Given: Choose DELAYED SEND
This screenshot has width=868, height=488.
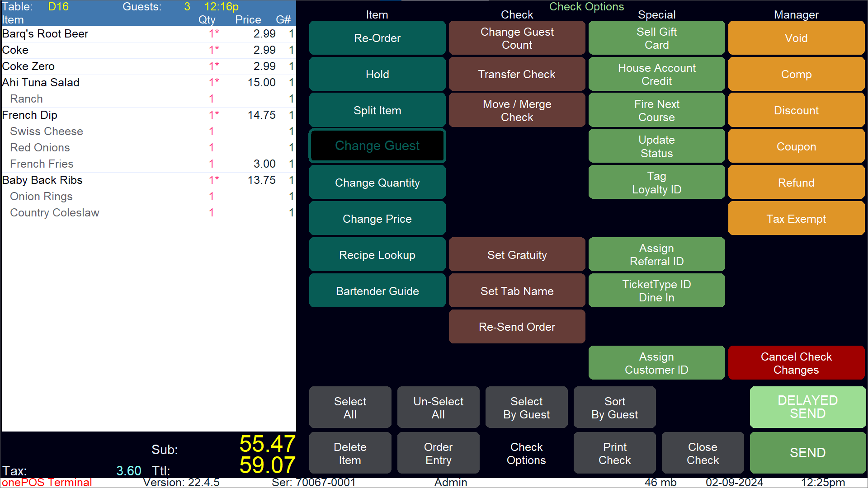Looking at the screenshot, I should click(807, 407).
